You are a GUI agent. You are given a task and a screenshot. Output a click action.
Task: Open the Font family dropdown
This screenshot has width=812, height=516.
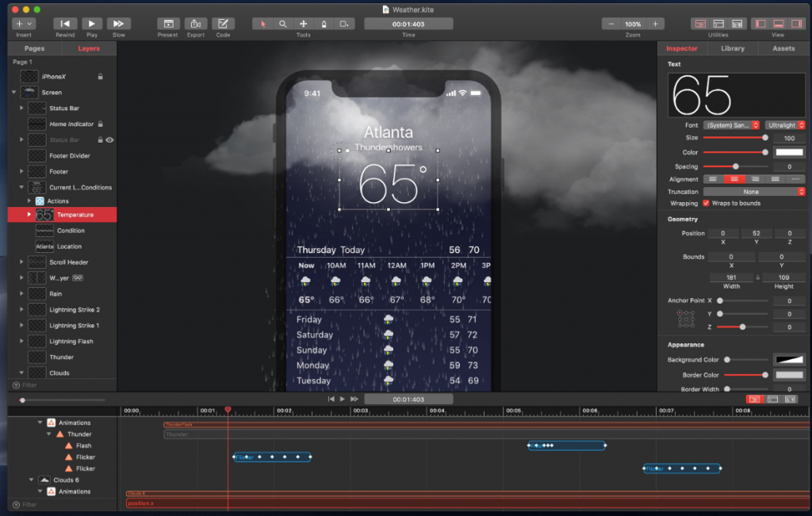click(x=731, y=125)
